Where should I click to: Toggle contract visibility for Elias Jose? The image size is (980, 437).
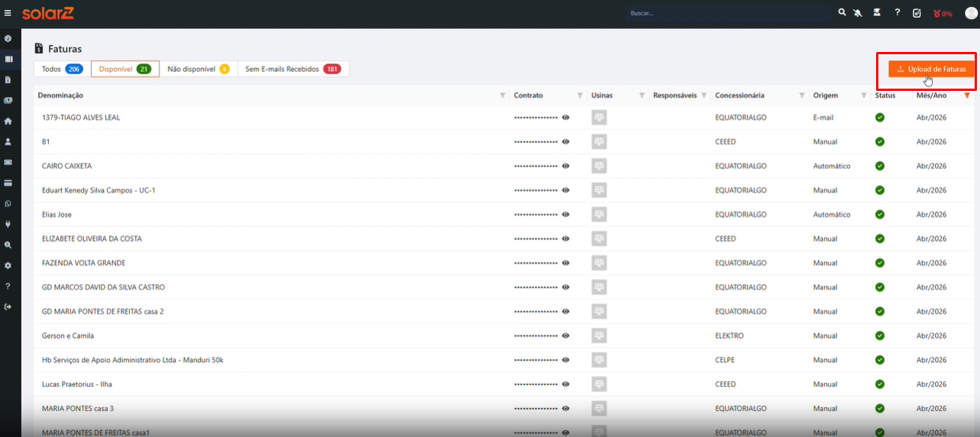tap(566, 215)
